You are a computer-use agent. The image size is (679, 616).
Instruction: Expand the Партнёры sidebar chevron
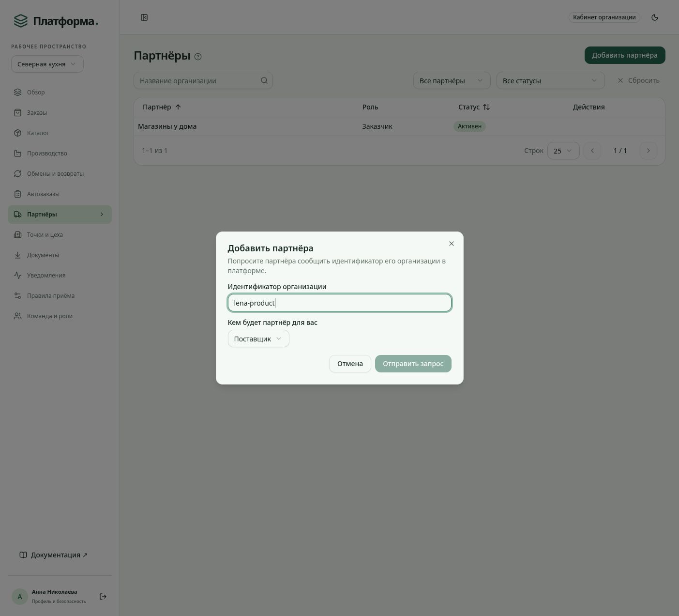102,214
